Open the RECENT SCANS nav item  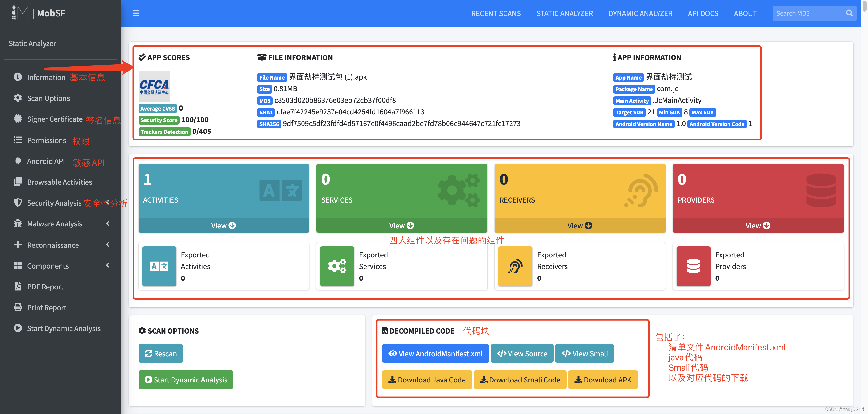coord(496,14)
